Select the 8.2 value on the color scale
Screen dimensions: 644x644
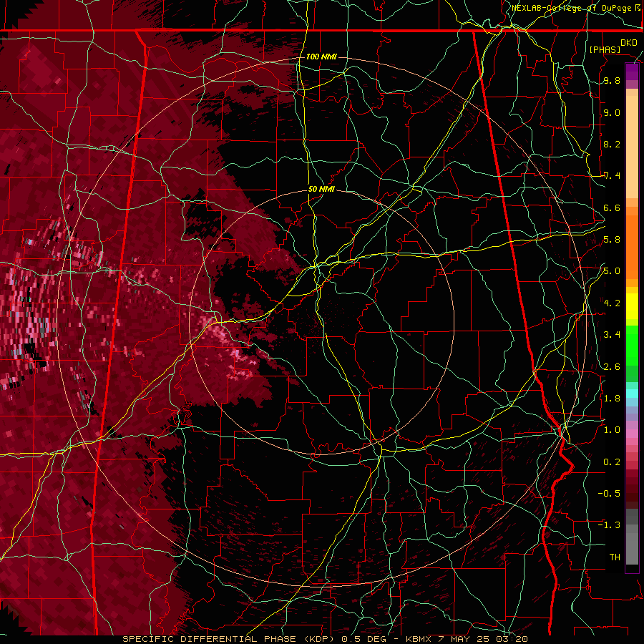pos(612,144)
